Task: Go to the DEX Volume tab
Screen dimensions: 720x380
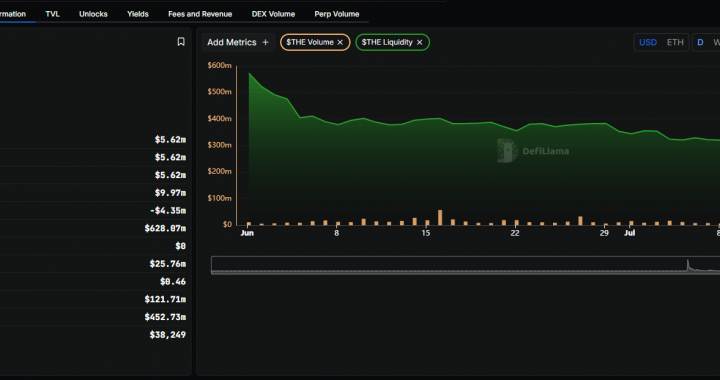Action: tap(273, 14)
